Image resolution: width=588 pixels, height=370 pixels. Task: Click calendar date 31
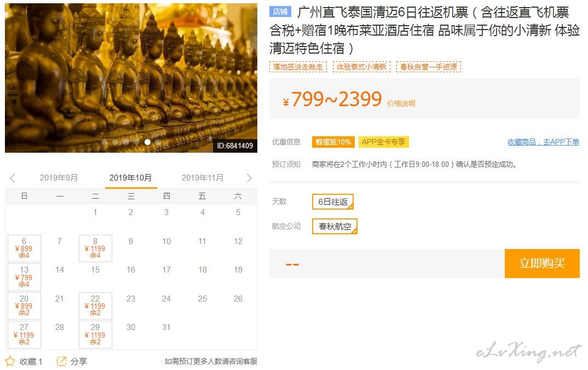(x=166, y=327)
